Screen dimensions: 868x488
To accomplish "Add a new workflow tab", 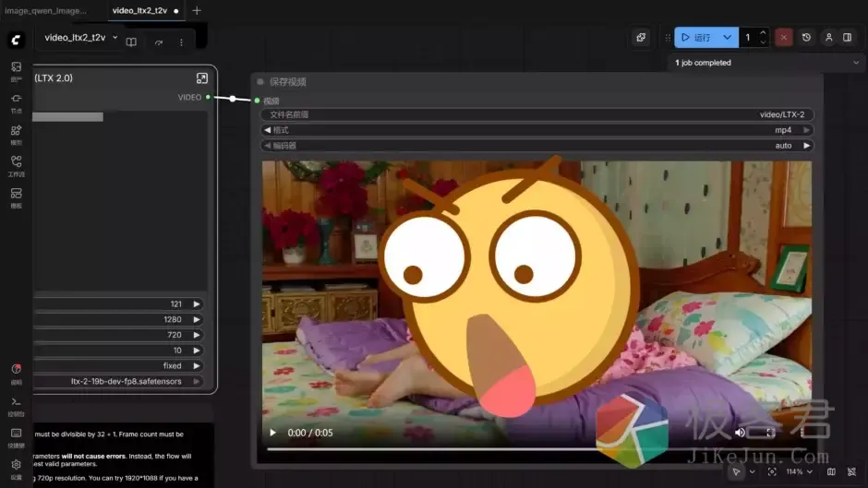I will (x=197, y=11).
